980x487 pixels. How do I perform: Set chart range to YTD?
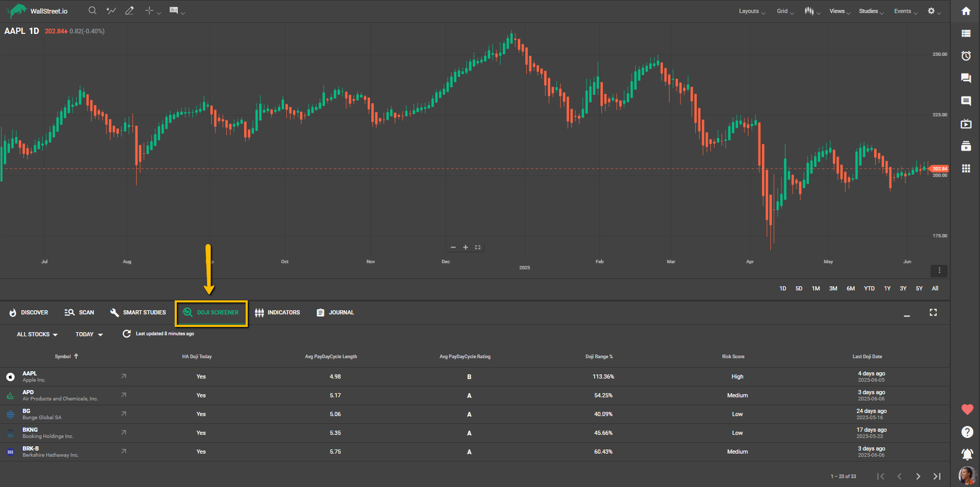point(869,288)
